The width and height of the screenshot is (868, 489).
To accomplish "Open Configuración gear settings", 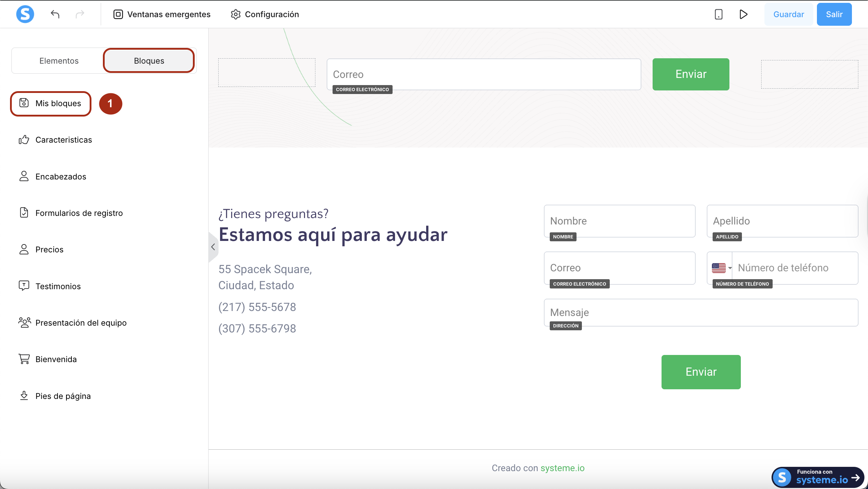I will click(265, 14).
